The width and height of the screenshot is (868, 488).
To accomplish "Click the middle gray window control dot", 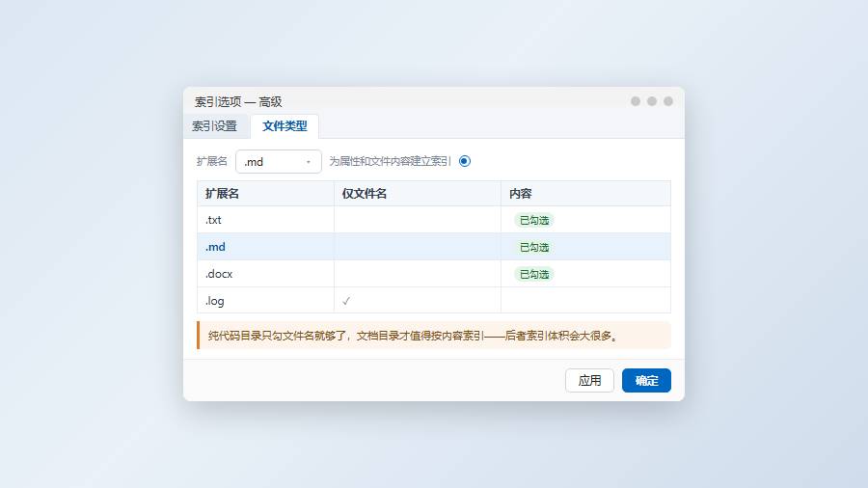I will pos(652,101).
